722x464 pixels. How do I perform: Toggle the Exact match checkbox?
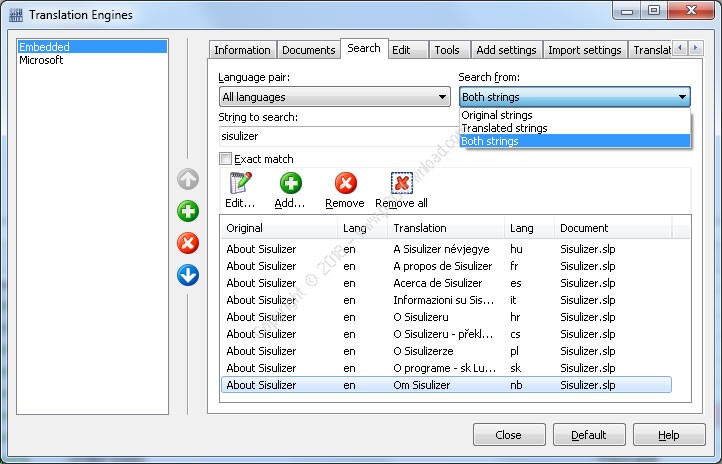[225, 159]
